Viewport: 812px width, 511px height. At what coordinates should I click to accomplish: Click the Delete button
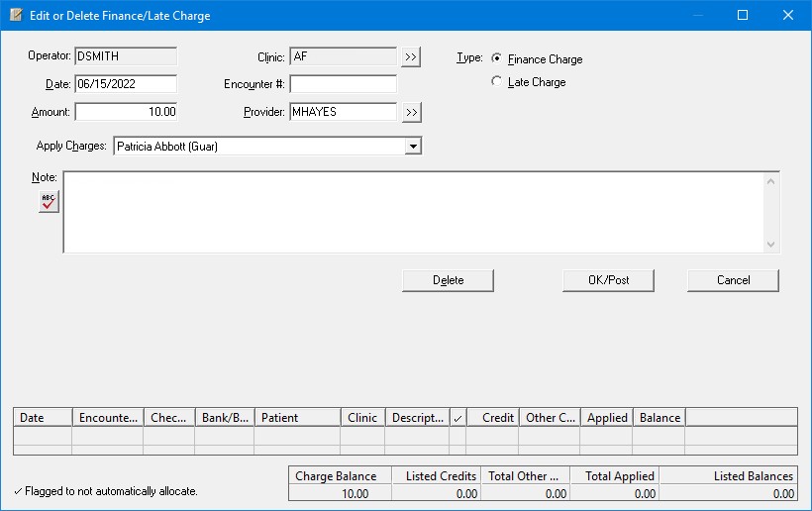pos(448,280)
